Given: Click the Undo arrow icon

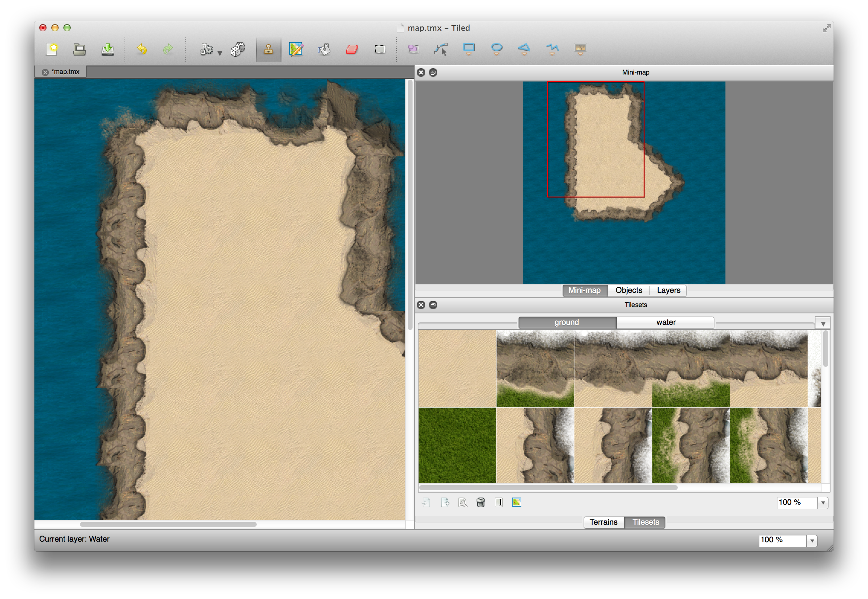Looking at the screenshot, I should (x=142, y=49).
